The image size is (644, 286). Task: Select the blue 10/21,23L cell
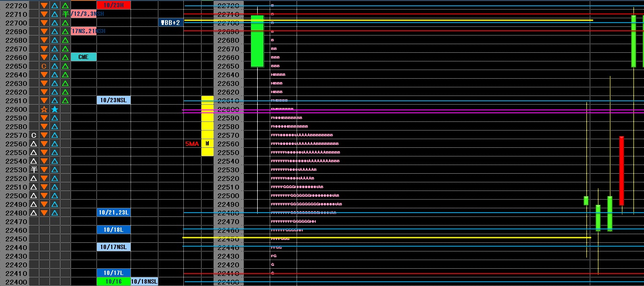click(113, 213)
